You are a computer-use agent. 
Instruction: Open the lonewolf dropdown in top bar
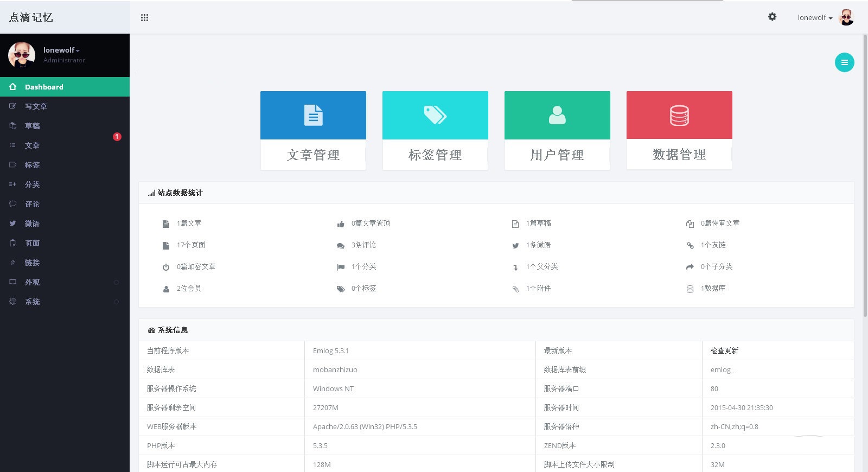coord(815,17)
